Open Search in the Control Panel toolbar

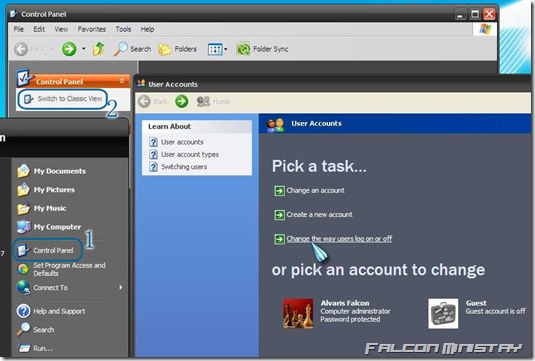click(132, 49)
